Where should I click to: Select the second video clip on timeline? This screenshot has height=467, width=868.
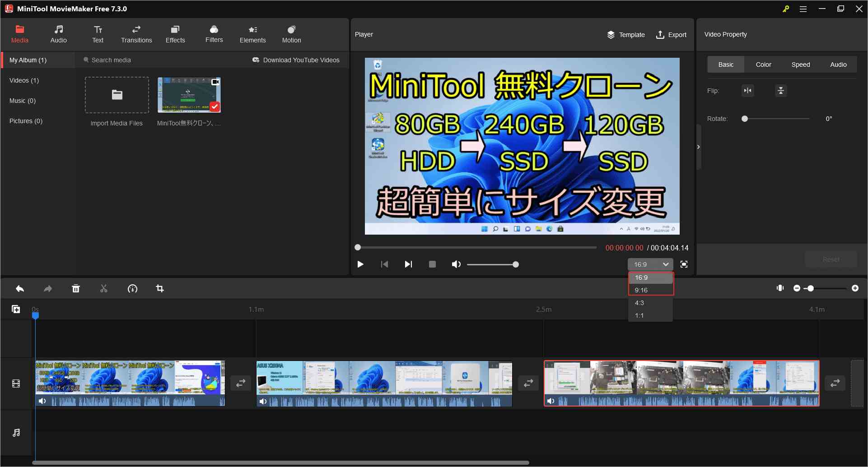(x=384, y=384)
